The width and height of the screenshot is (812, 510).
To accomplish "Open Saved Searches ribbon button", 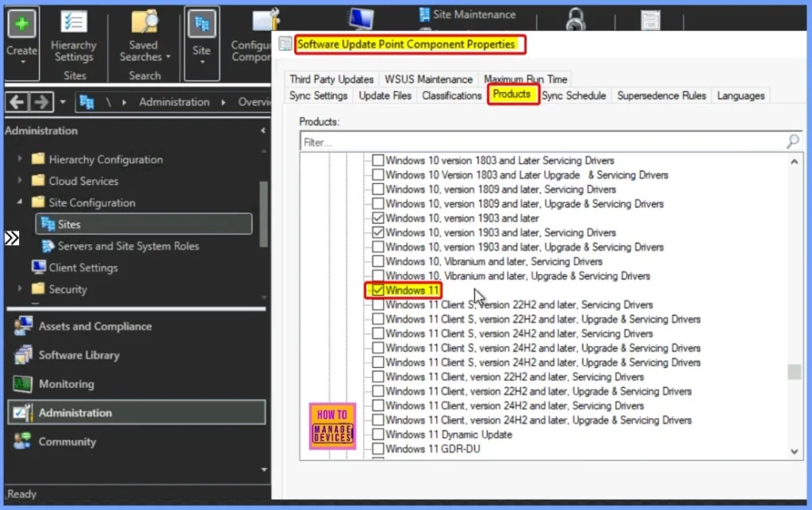I will click(x=144, y=36).
